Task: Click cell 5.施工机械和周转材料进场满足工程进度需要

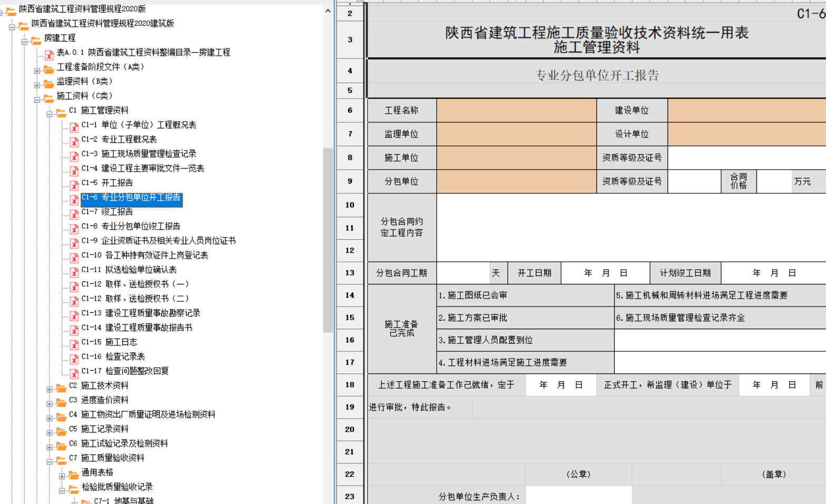Action: tap(720, 295)
